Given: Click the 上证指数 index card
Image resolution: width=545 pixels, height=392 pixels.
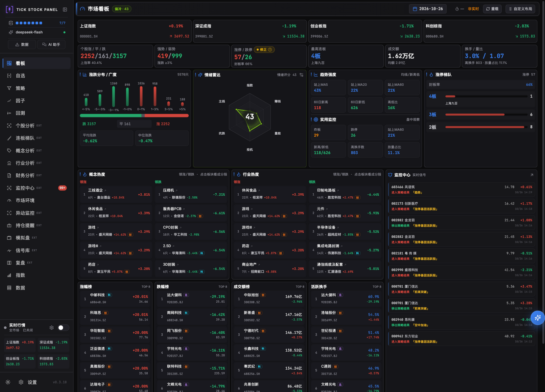Looking at the screenshot, I should pos(134,31).
